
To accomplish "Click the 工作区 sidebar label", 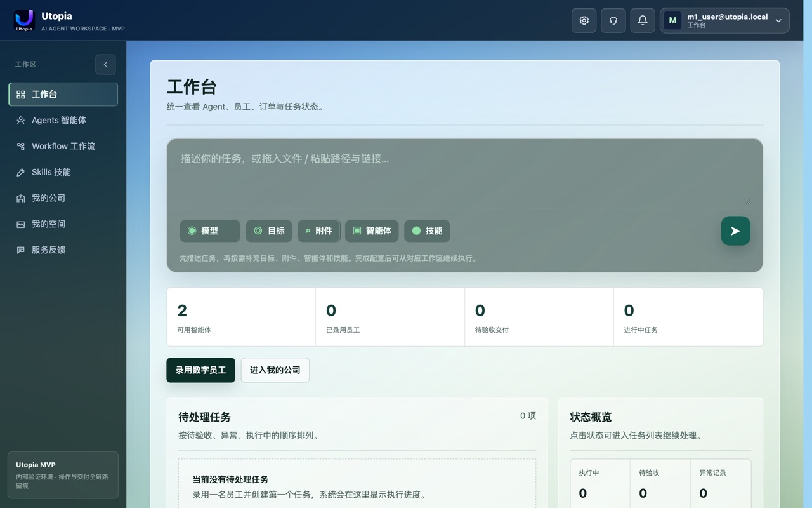I will tap(25, 65).
